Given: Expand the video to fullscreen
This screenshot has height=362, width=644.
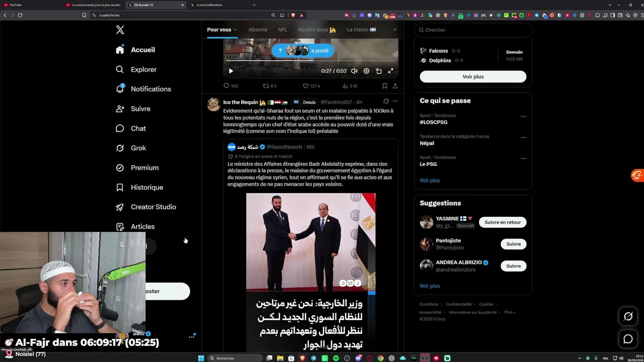Looking at the screenshot, I should (390, 71).
